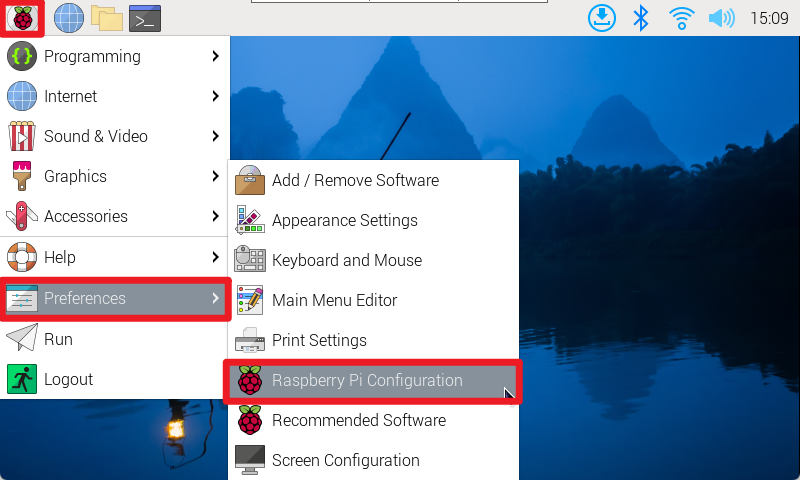Launch the File Manager folder icon
The height and width of the screenshot is (480, 800).
coord(106,18)
